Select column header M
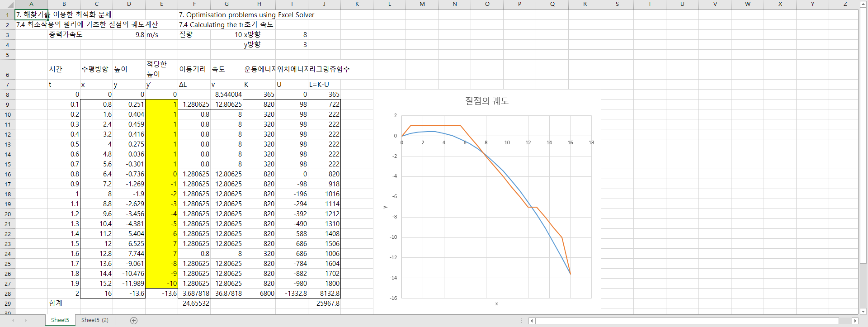The width and height of the screenshot is (868, 327). (x=422, y=4)
